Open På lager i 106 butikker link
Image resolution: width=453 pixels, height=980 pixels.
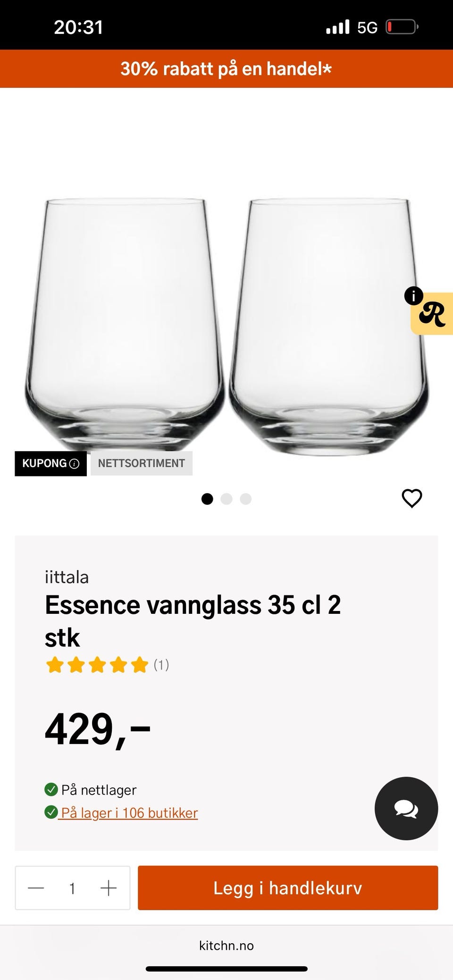[129, 813]
